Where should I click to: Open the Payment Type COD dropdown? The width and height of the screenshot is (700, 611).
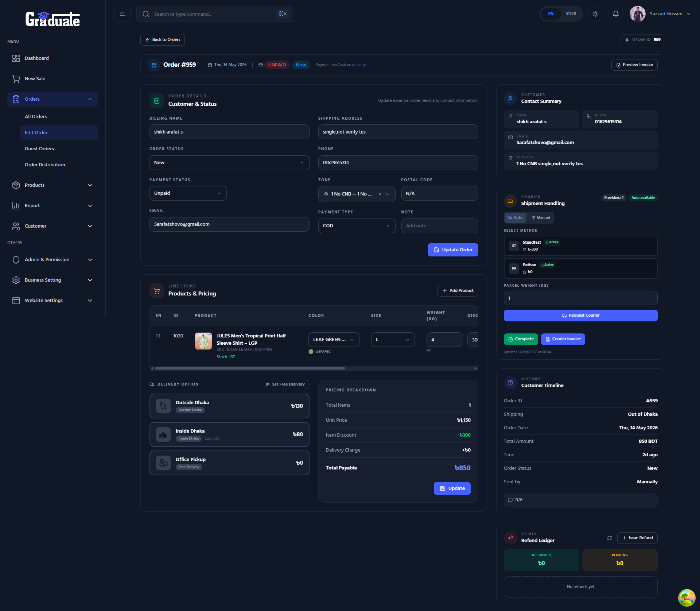(x=357, y=226)
